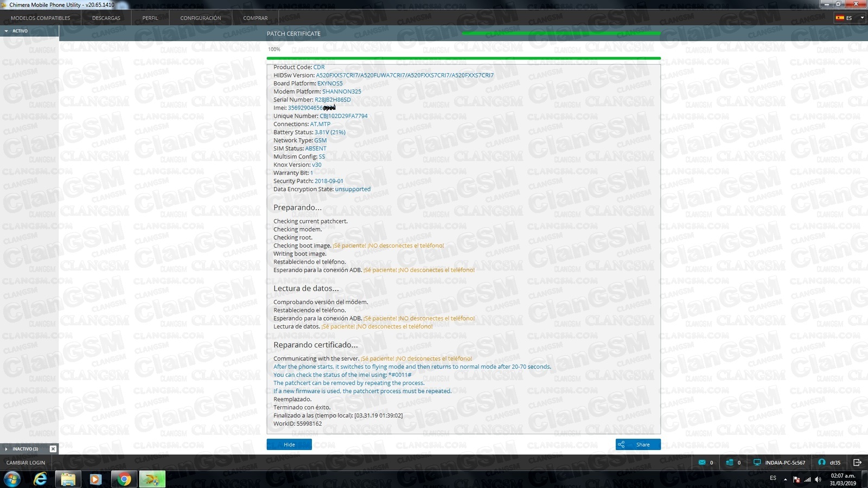Click the Spain flag icon

(x=840, y=18)
